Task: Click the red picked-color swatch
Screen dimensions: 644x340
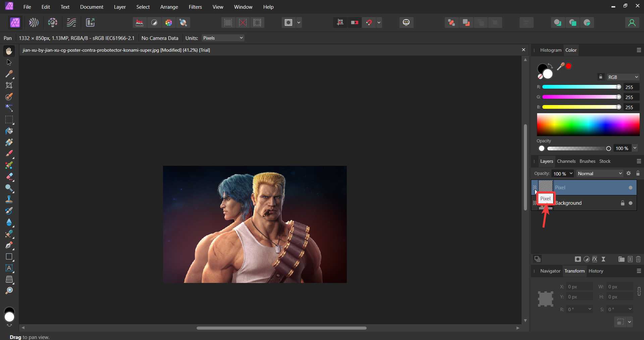Action: click(569, 66)
